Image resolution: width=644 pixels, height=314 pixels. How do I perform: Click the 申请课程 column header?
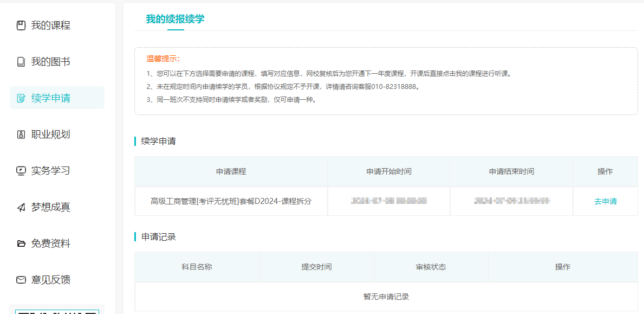[230, 171]
